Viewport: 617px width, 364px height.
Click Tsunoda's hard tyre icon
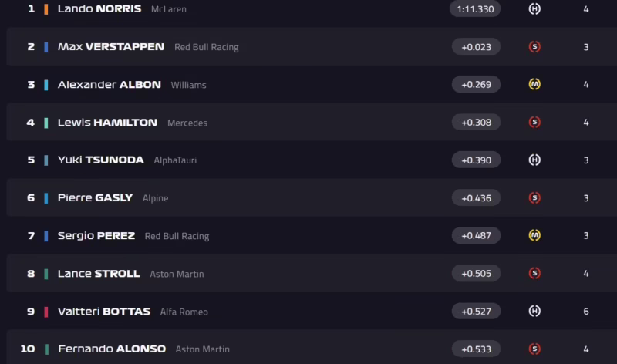(534, 160)
